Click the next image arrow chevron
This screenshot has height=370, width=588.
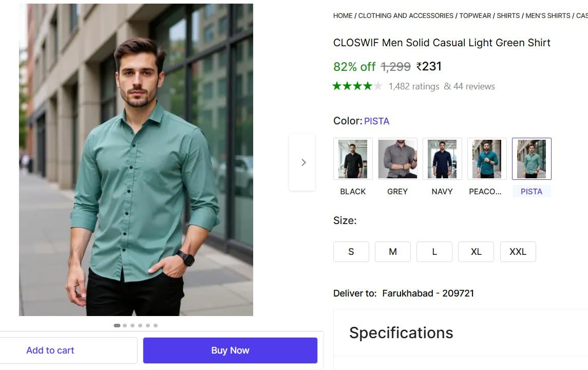pos(302,162)
